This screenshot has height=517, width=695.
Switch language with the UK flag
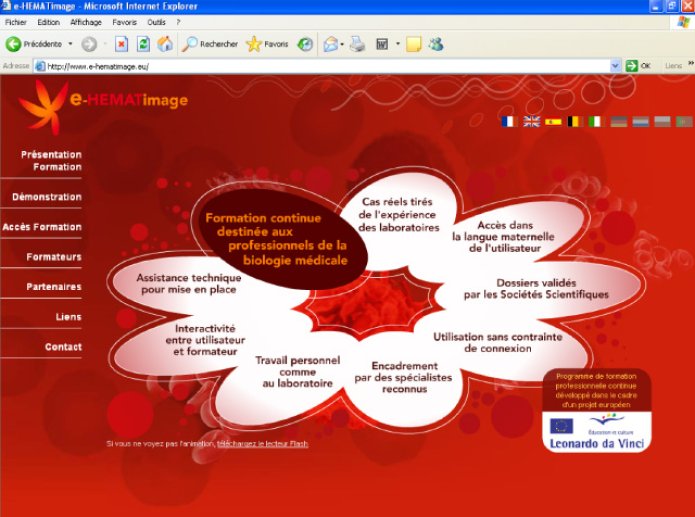[531, 121]
